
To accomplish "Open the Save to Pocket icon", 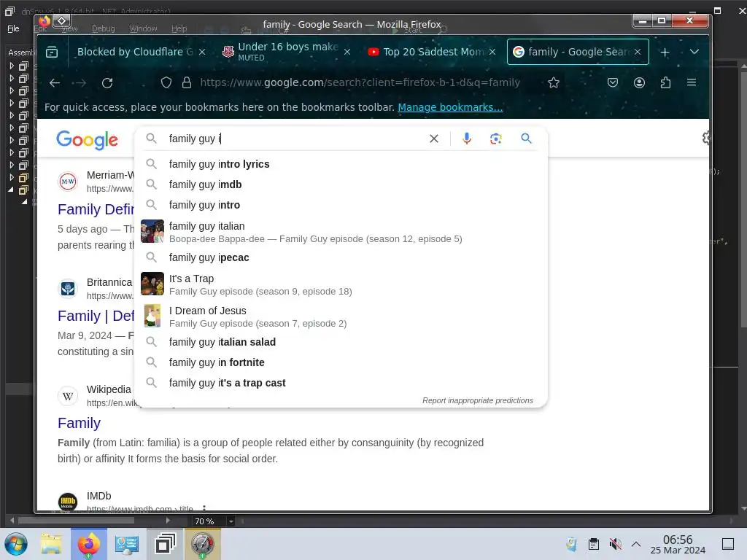I will (613, 83).
